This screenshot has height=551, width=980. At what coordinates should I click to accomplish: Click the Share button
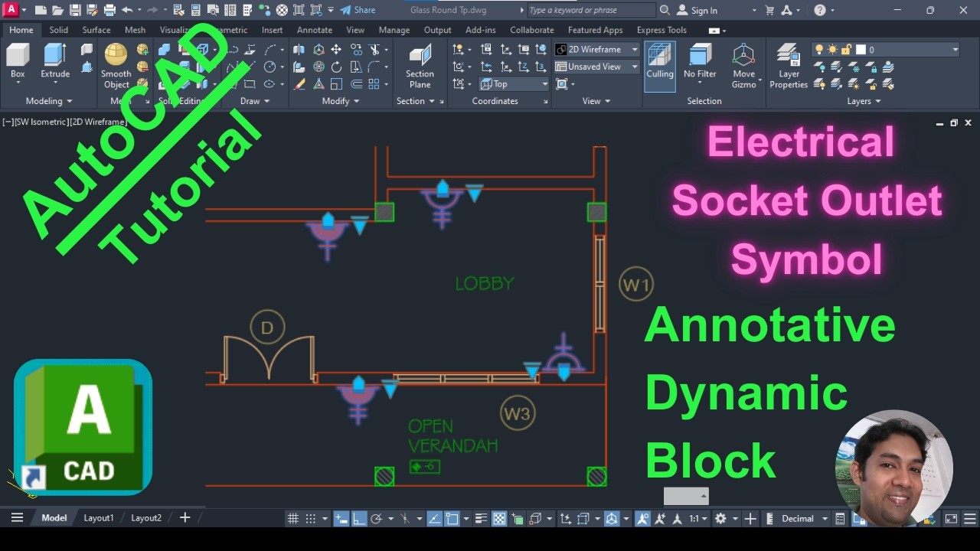pyautogui.click(x=358, y=10)
